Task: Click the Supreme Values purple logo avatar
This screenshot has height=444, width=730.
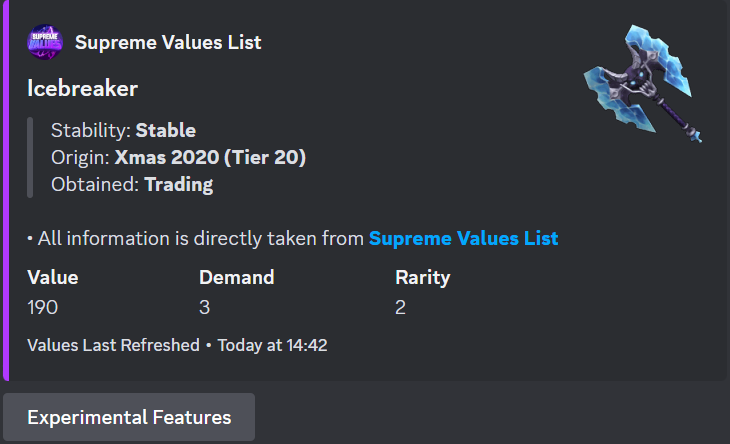Action: (45, 43)
